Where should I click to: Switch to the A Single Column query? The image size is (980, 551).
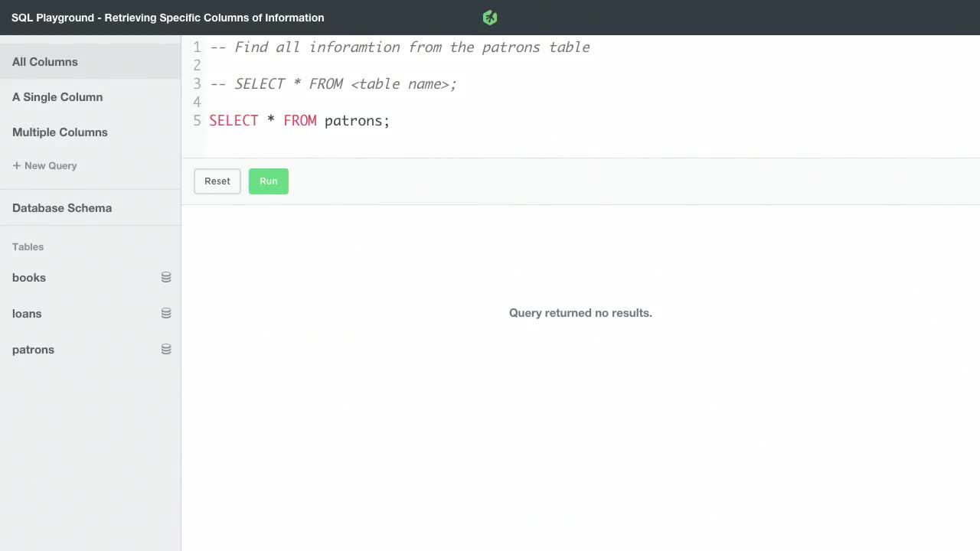click(x=57, y=97)
